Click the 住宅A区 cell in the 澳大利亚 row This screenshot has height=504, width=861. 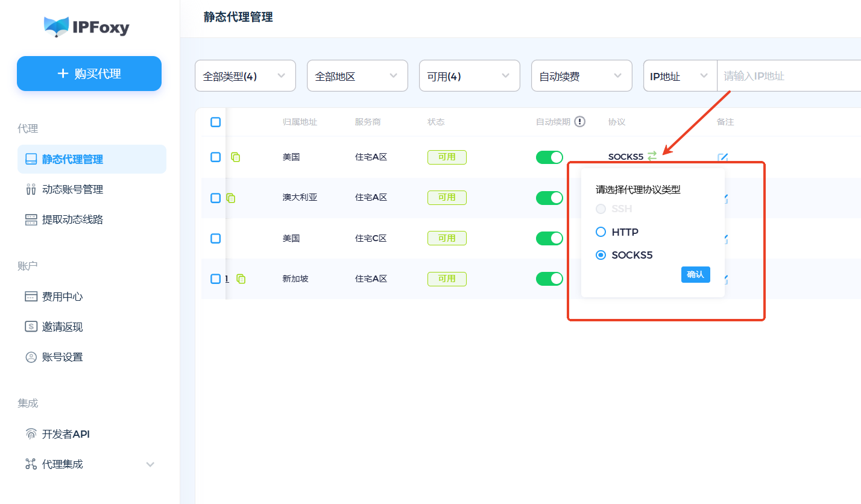pos(371,197)
